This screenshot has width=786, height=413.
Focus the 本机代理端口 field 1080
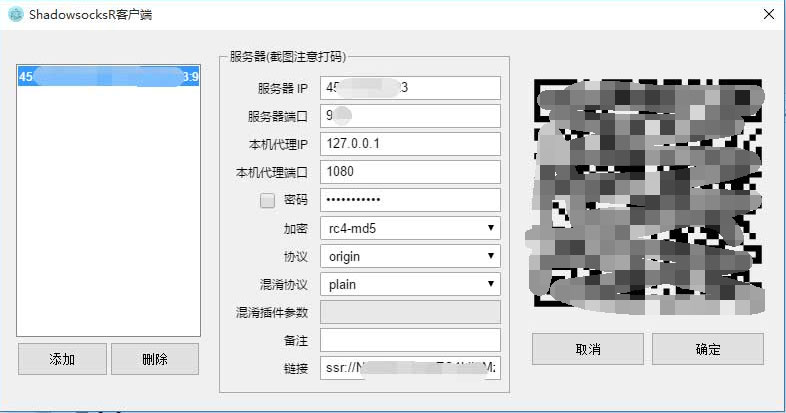coord(410,172)
